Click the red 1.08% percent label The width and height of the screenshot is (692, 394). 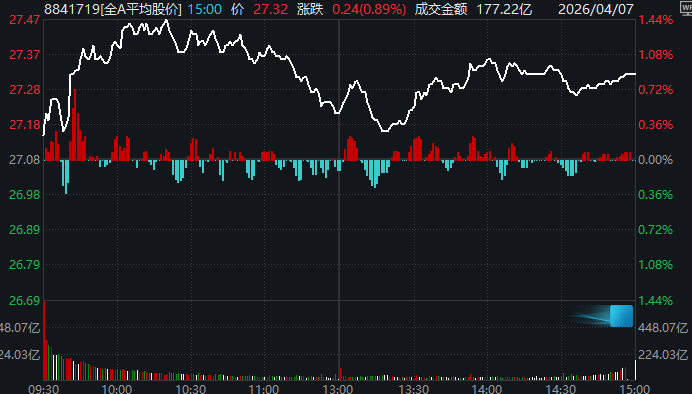(x=655, y=55)
